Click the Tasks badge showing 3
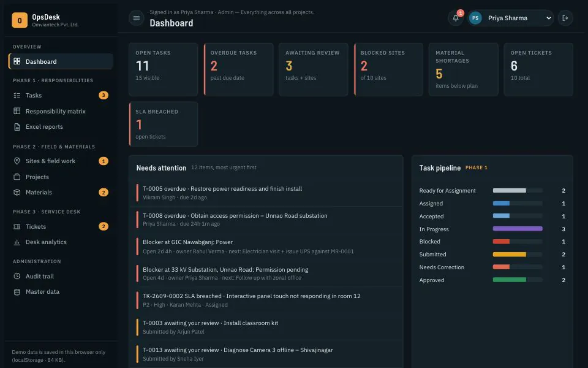588x368 pixels. click(104, 96)
